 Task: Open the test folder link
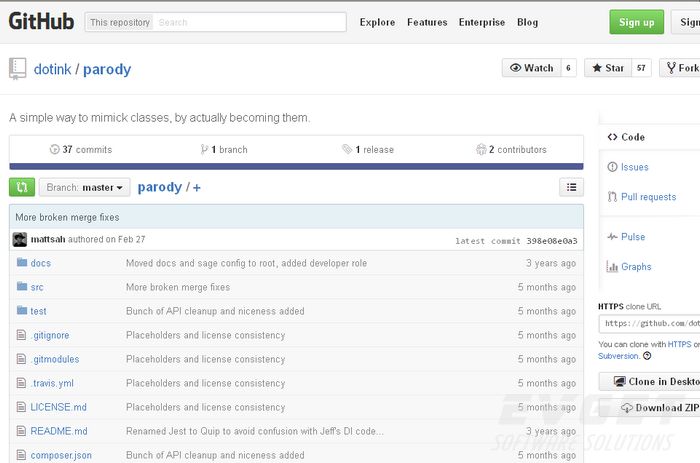click(x=38, y=311)
